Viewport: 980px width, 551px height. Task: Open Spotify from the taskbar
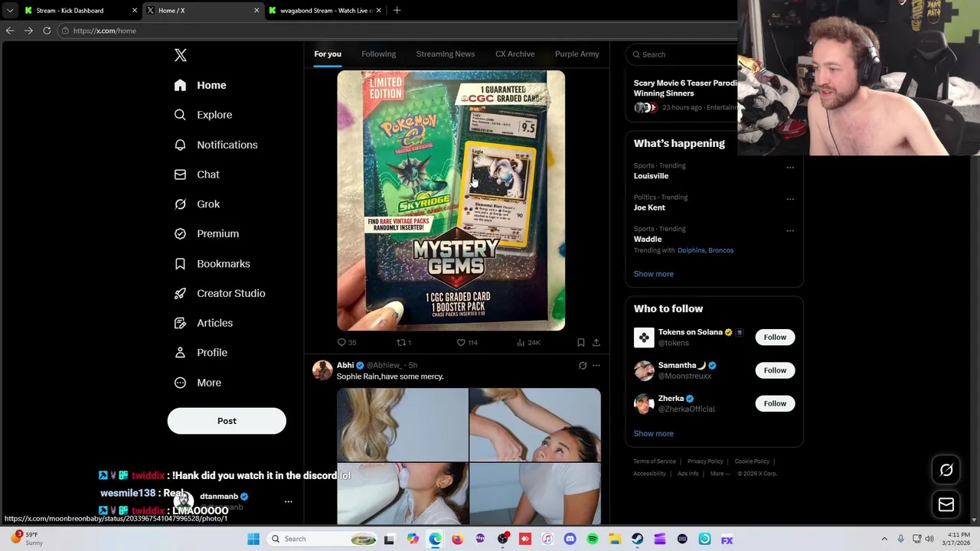[x=593, y=539]
